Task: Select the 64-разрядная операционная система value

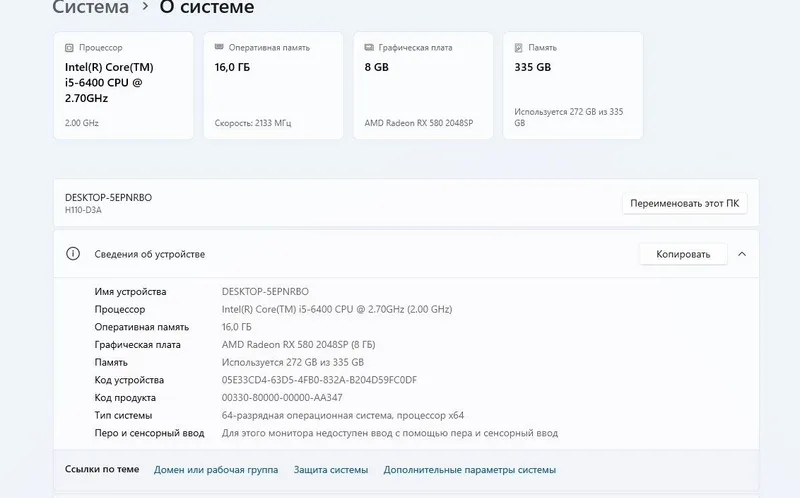Action: [x=343, y=415]
